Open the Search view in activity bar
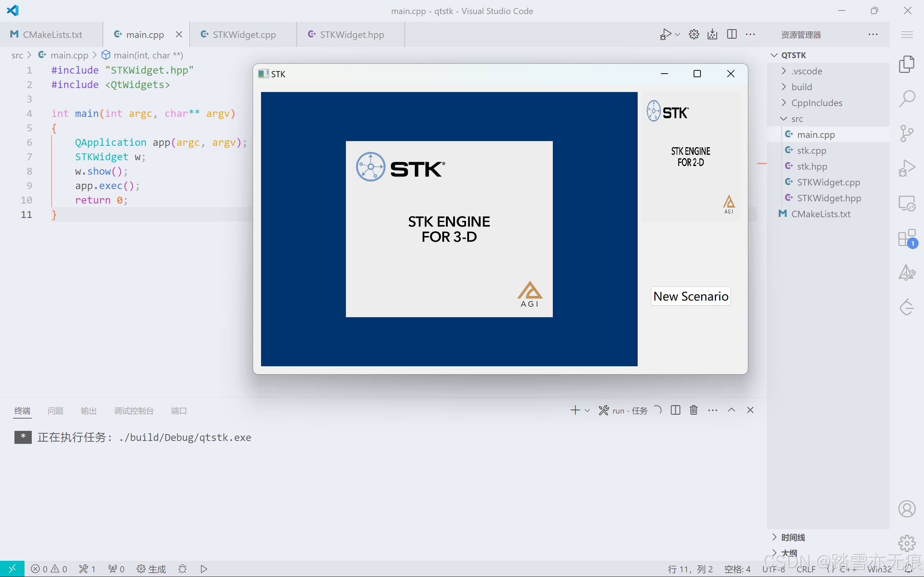This screenshot has width=924, height=577. [x=907, y=99]
